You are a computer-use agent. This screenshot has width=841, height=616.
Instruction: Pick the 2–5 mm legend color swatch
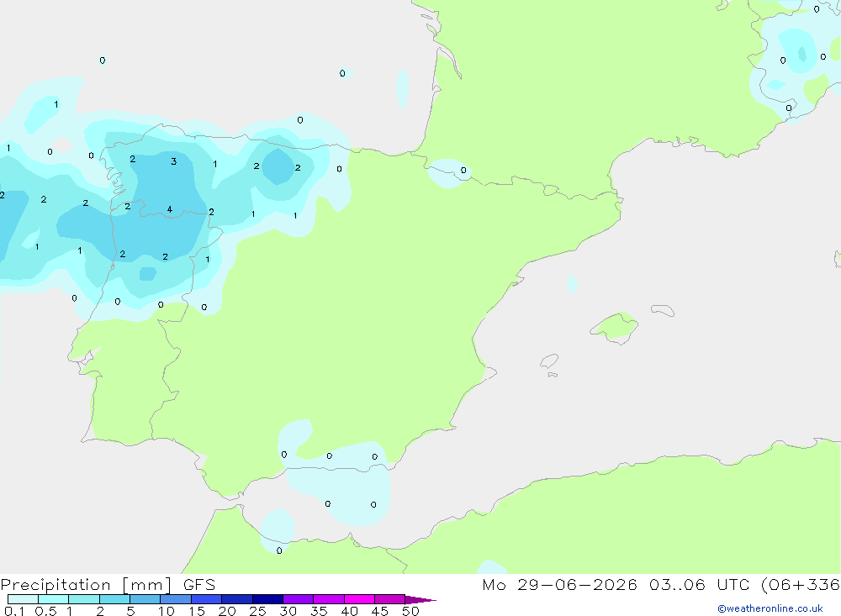click(x=114, y=599)
